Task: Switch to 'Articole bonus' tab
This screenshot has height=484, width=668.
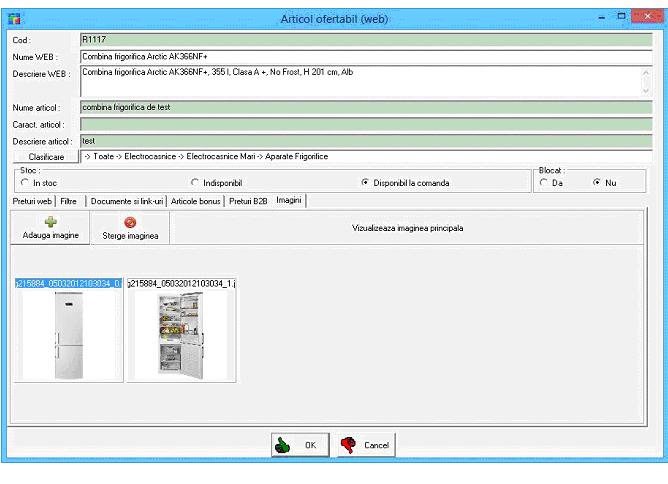Action: pos(197,201)
